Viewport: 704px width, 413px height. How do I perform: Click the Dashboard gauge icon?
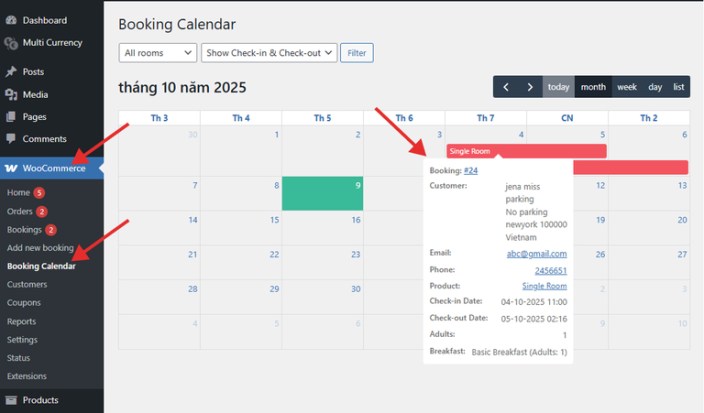click(x=11, y=20)
